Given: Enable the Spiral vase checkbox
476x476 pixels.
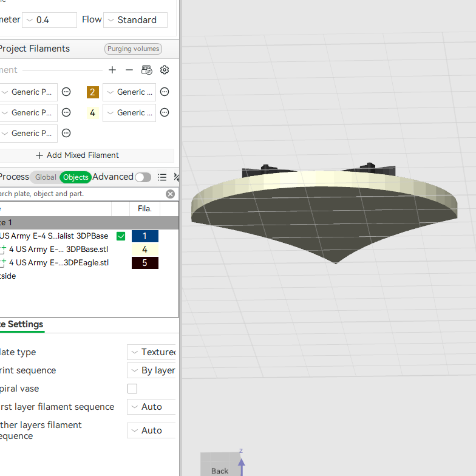Looking at the screenshot, I should pos(132,389).
